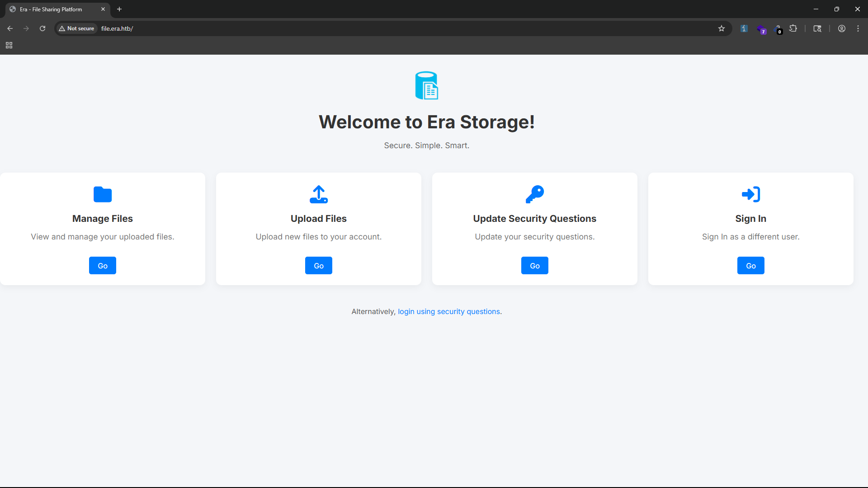Screen dimensions: 868x488
Task: Bookmark this page with the star icon
Action: click(x=722, y=28)
